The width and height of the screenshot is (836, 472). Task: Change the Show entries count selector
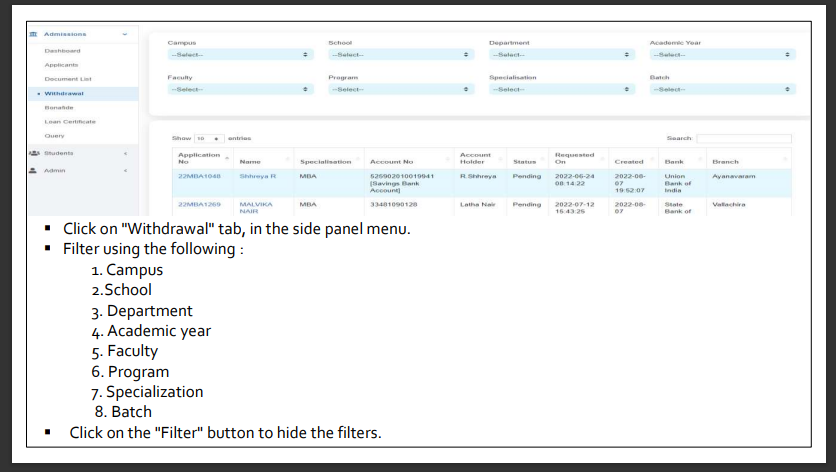206,138
